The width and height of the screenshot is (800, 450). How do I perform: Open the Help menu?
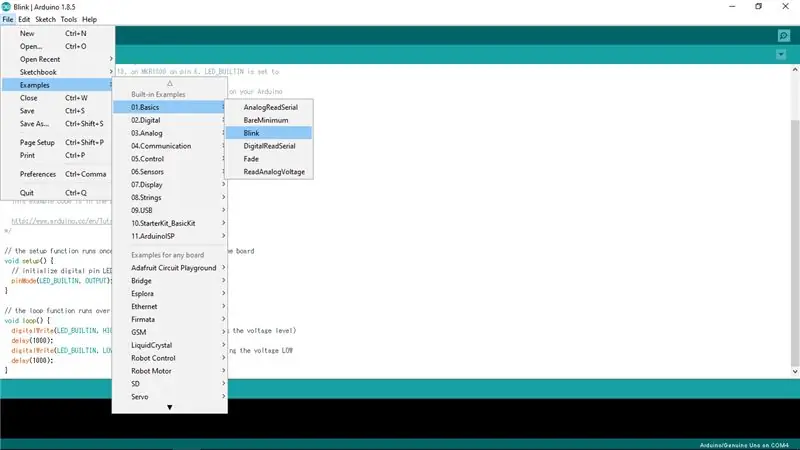tap(89, 19)
